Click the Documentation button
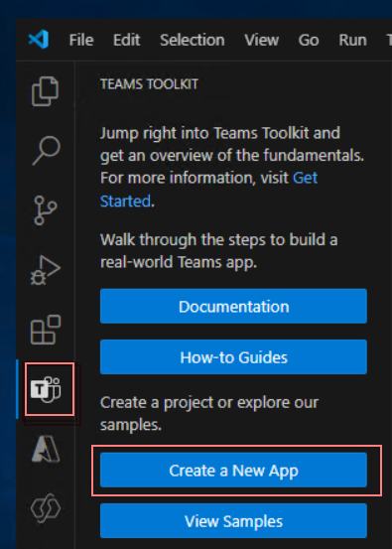The image size is (392, 549). click(233, 306)
